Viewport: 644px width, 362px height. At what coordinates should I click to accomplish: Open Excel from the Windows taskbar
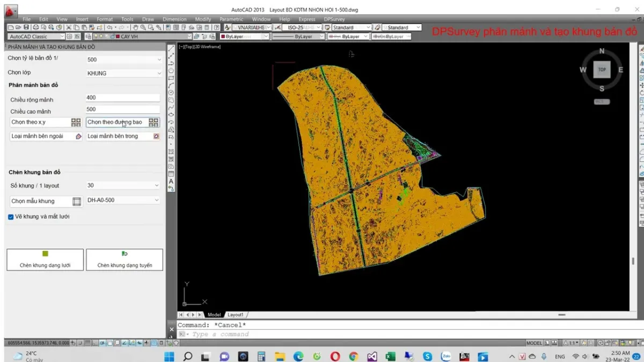tap(390, 357)
